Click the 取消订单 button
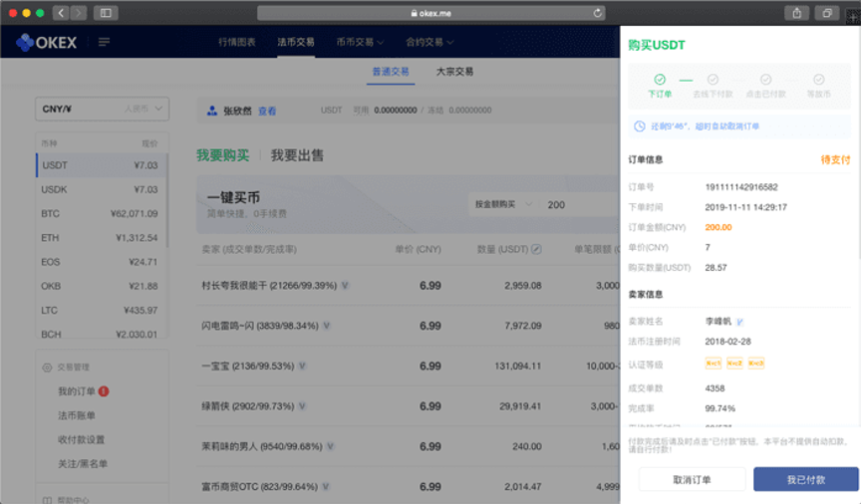This screenshot has width=861, height=504. tap(692, 479)
